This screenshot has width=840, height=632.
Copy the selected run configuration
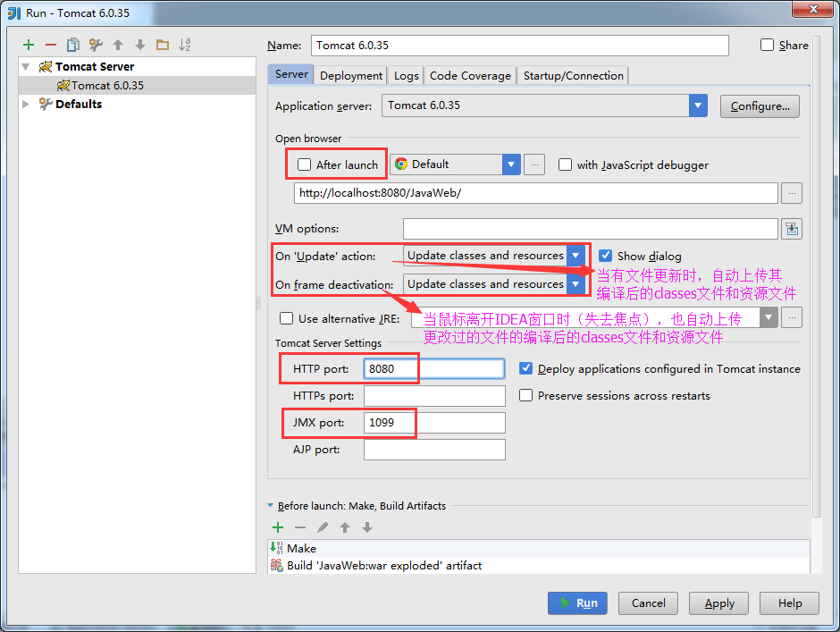[x=73, y=45]
